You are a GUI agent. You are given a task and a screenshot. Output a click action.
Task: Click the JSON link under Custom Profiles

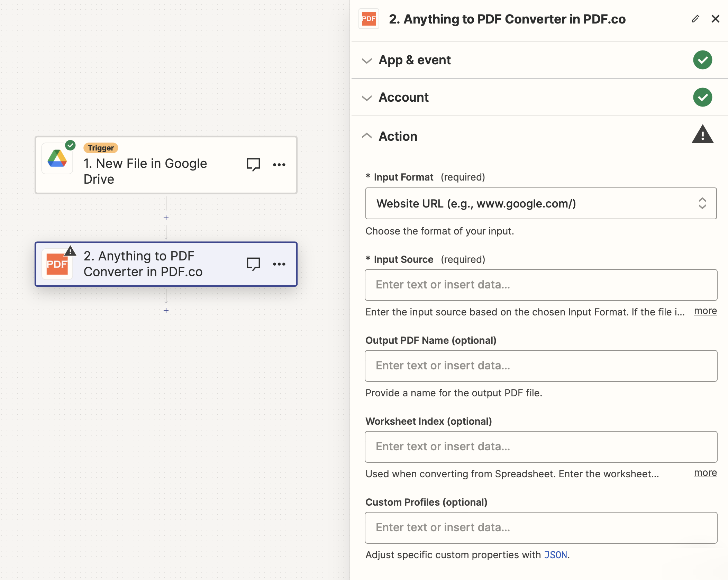coord(555,555)
